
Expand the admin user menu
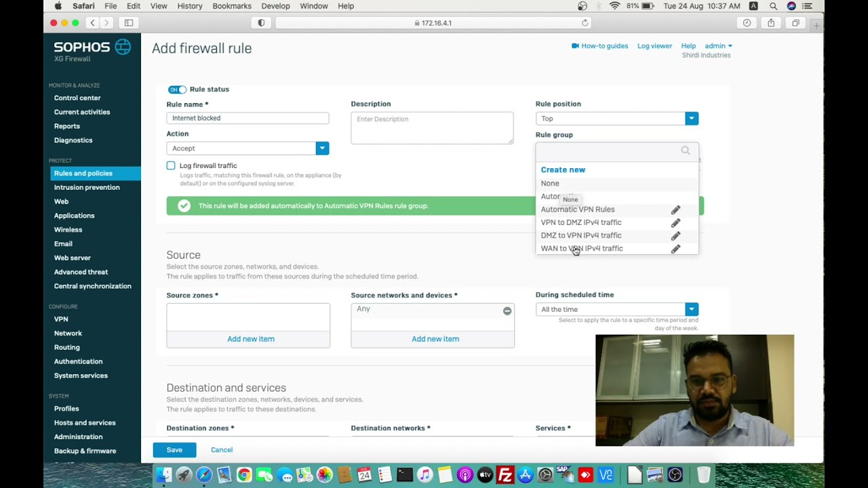[718, 46]
